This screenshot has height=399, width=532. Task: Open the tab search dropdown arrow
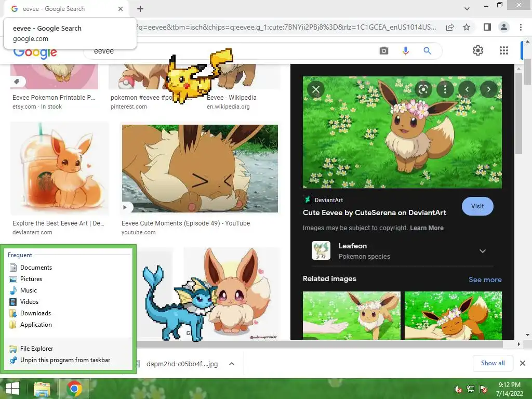pos(467,9)
